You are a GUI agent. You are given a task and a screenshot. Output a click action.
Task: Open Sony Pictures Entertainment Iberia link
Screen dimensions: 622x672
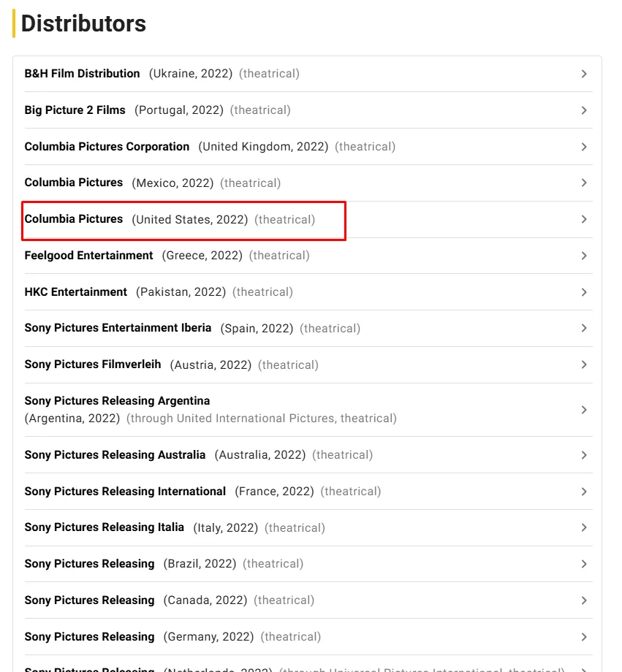(118, 328)
